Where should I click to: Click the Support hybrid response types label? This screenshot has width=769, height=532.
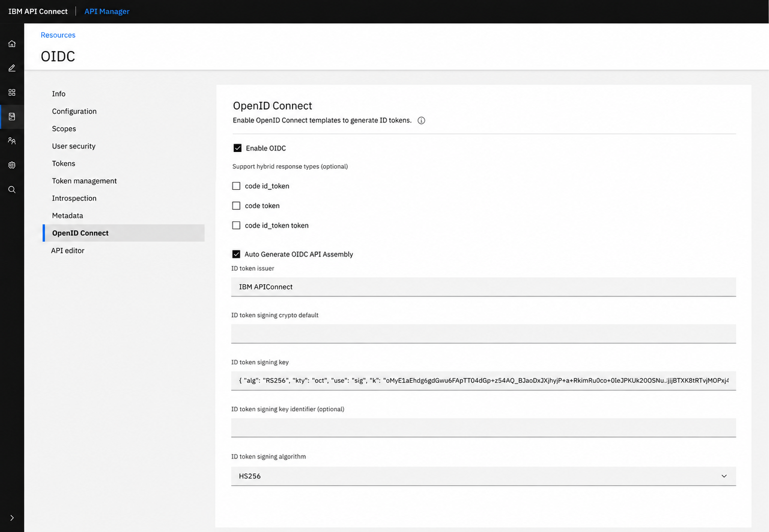click(x=290, y=166)
